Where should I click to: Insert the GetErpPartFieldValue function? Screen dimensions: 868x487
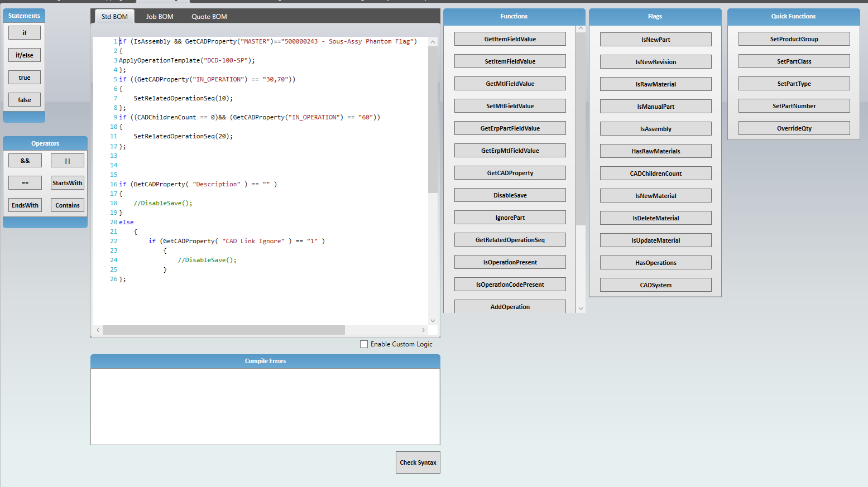(510, 128)
